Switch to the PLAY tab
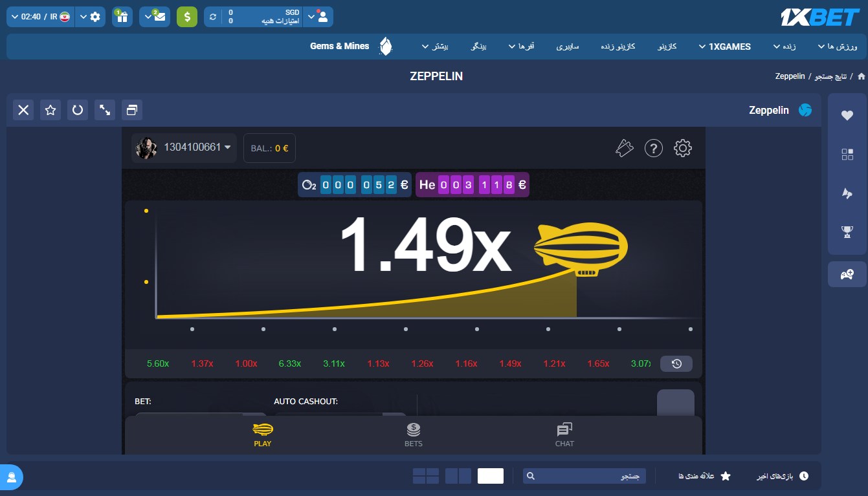This screenshot has width=868, height=496. click(263, 435)
